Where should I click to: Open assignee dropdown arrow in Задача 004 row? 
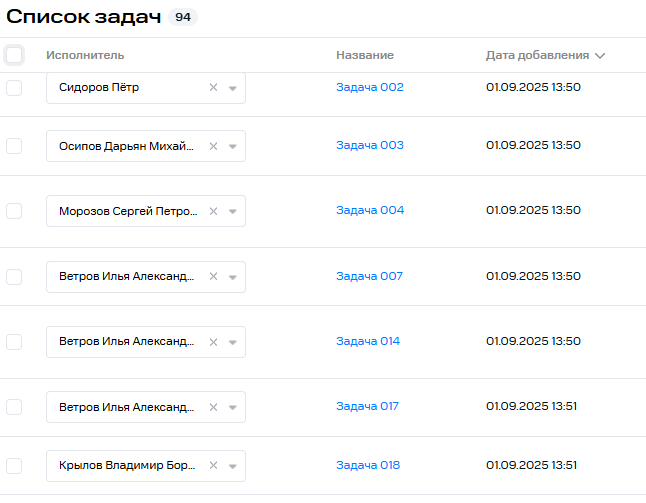tap(232, 211)
